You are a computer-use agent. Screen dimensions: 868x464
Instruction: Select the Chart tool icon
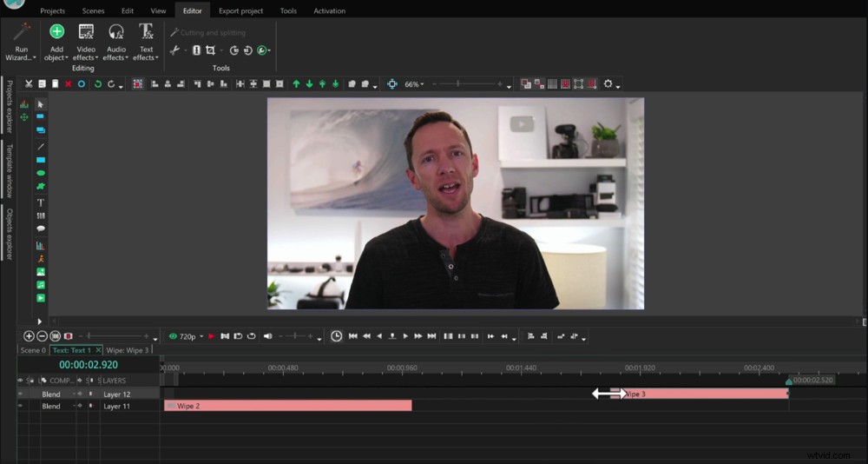click(x=41, y=245)
